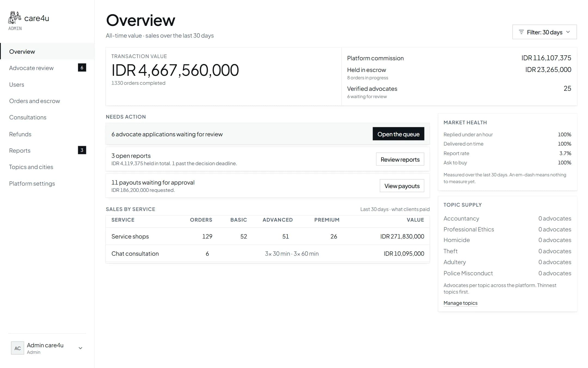The width and height of the screenshot is (588, 368).
Task: Go to Topics and cities
Action: pyautogui.click(x=31, y=167)
